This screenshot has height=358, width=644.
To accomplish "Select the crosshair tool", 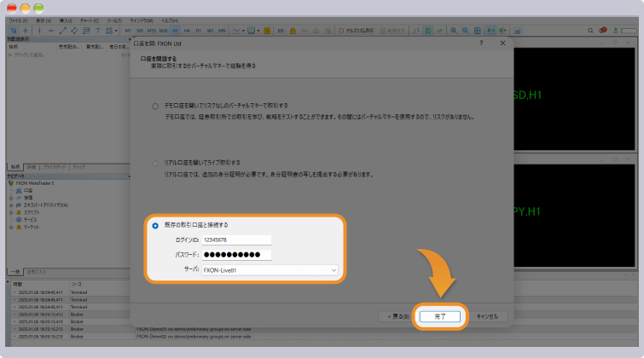I will click(x=26, y=31).
